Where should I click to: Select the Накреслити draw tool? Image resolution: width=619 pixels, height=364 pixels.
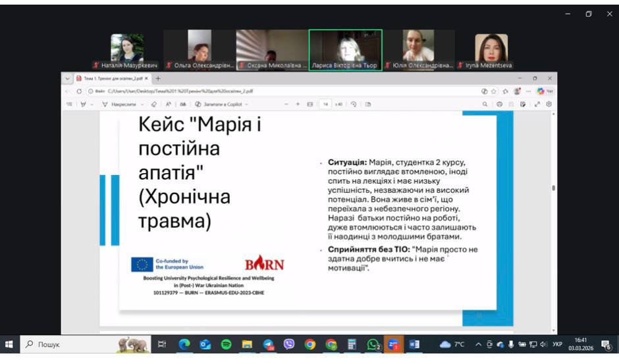(x=119, y=104)
